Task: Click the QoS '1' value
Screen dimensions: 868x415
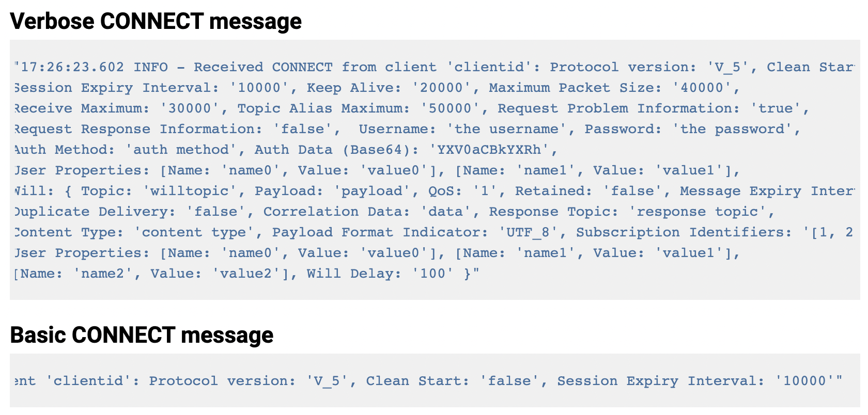Action: (x=485, y=191)
